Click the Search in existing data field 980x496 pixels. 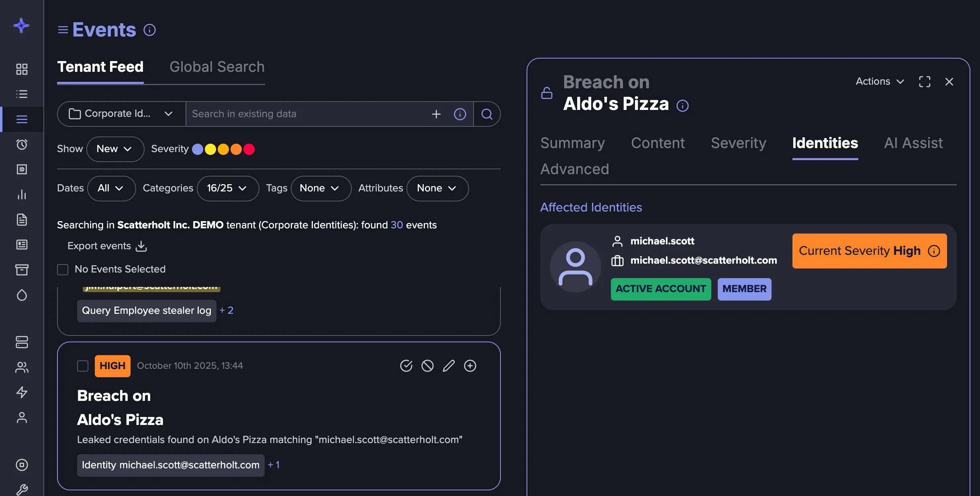pos(307,114)
